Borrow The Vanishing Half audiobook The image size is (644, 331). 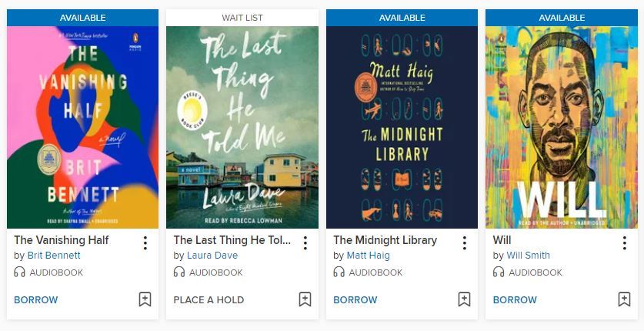point(35,299)
